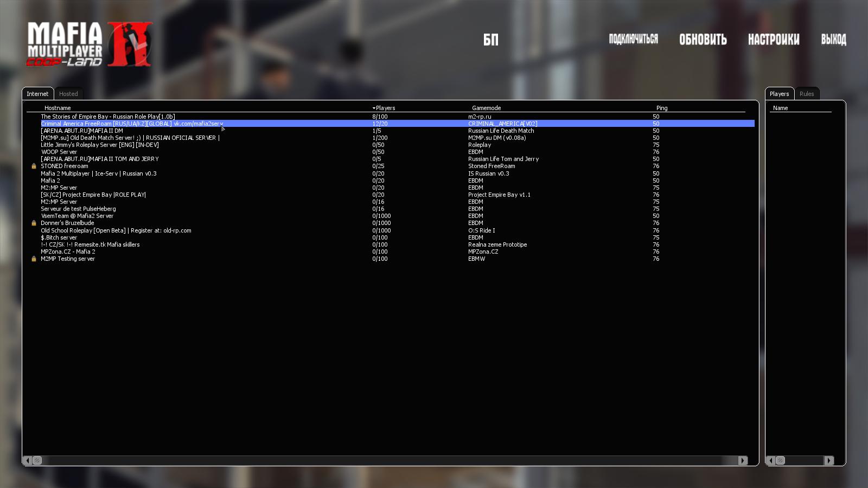Screen dimensions: 868x488
Task: Click the EBMW gamemode cell
Action: 477,259
